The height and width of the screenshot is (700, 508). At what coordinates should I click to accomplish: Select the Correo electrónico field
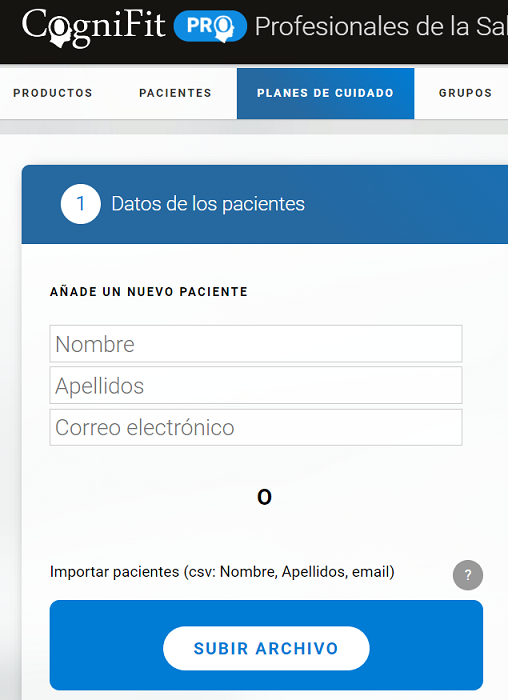pos(256,427)
